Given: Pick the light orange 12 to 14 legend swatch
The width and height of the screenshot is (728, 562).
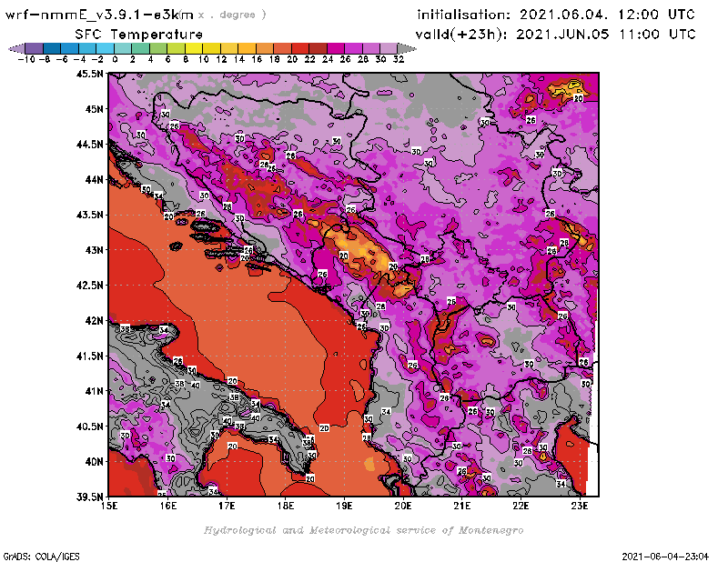Looking at the screenshot, I should (x=229, y=48).
